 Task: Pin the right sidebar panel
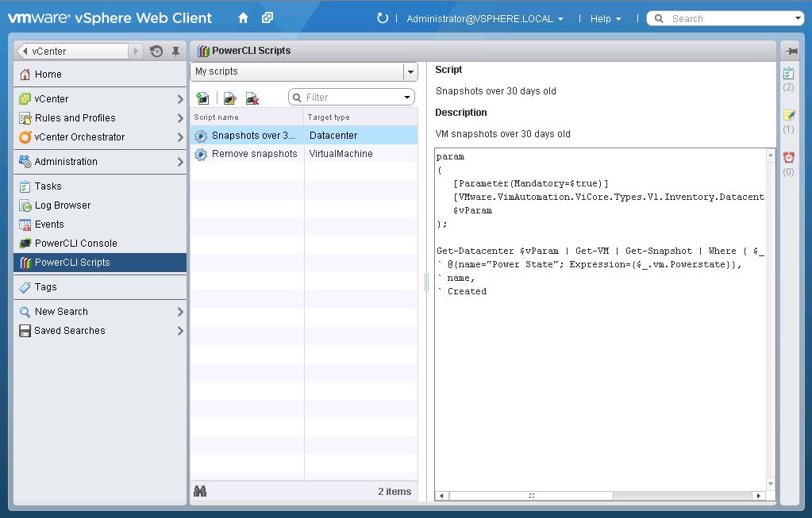791,51
